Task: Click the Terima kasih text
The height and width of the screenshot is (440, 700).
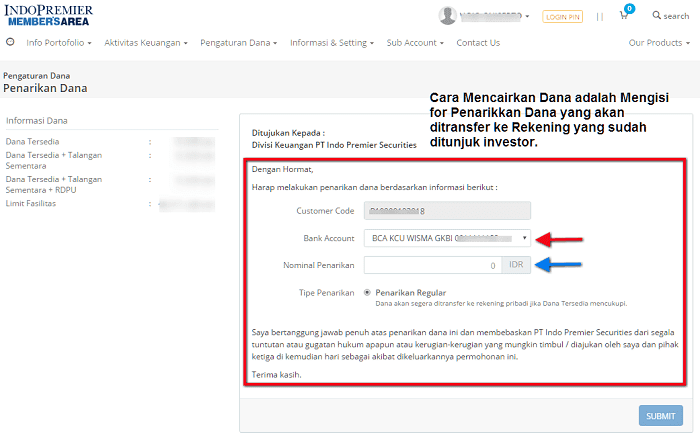Action: [276, 375]
